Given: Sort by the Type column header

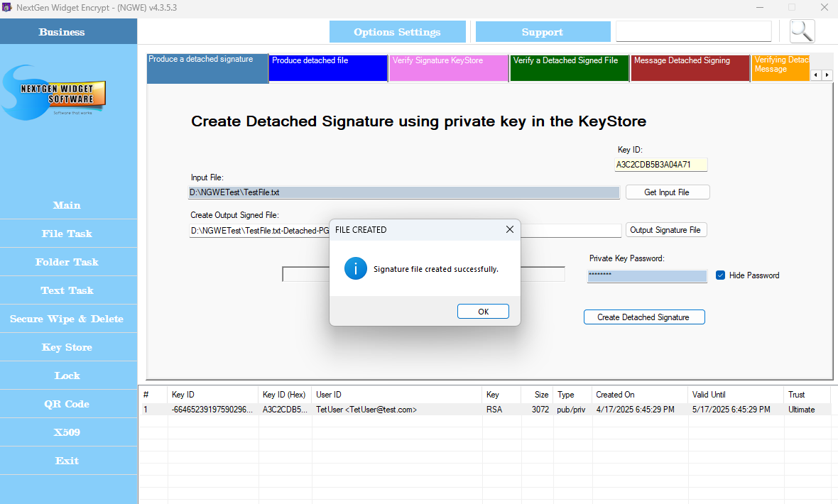Looking at the screenshot, I should click(x=572, y=395).
